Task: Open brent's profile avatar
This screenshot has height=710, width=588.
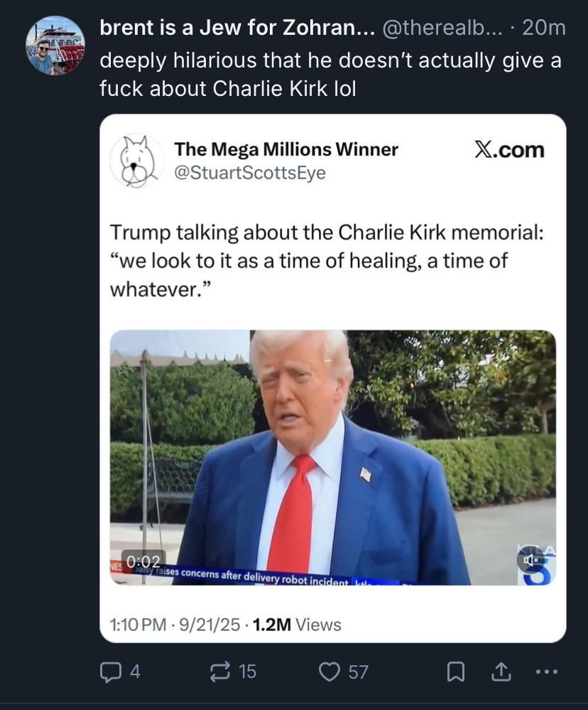Action: click(55, 45)
